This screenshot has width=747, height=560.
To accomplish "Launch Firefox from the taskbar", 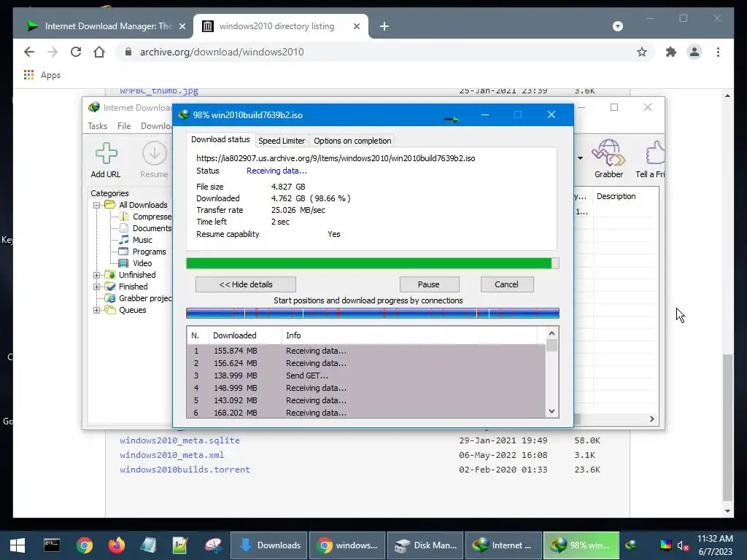I will pos(116,545).
